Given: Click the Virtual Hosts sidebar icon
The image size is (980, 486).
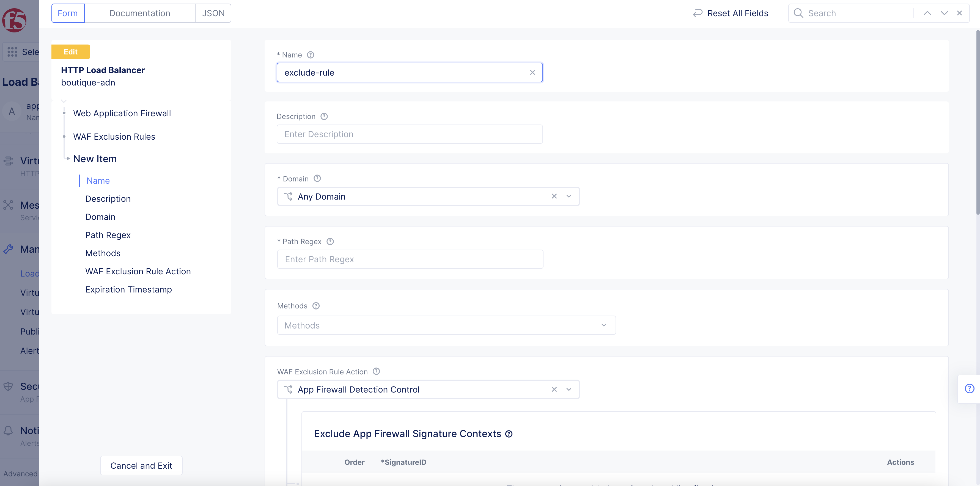Looking at the screenshot, I should [x=8, y=161].
